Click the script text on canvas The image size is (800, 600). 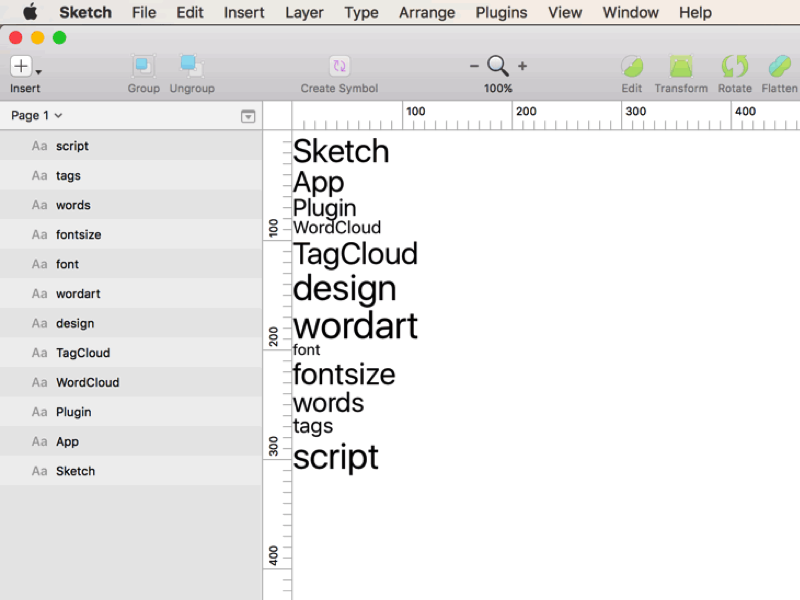click(x=336, y=458)
